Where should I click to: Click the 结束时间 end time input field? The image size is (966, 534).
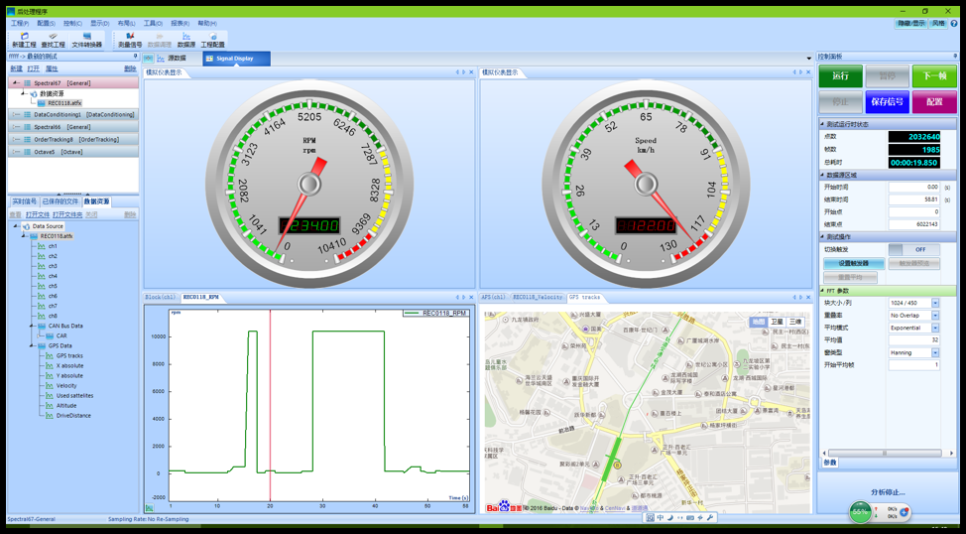tap(914, 200)
